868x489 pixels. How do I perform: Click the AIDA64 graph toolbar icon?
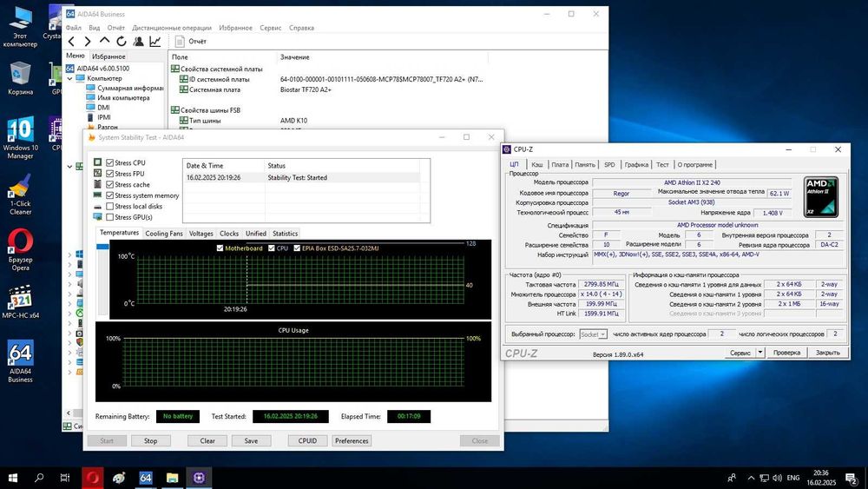pyautogui.click(x=155, y=41)
